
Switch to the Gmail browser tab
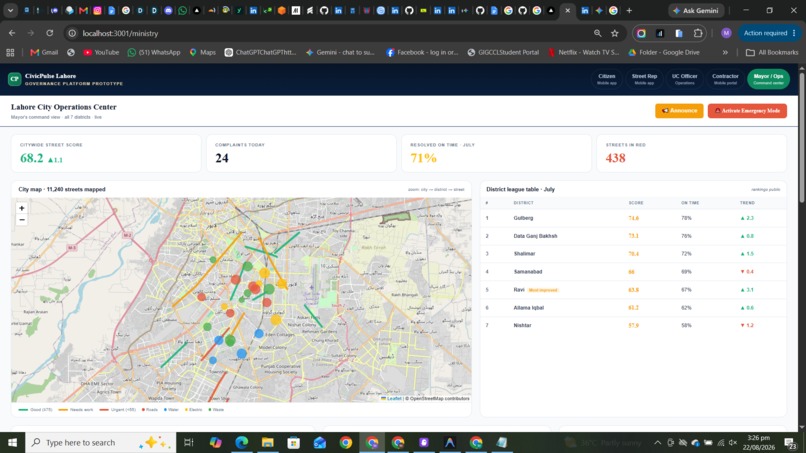[x=83, y=10]
